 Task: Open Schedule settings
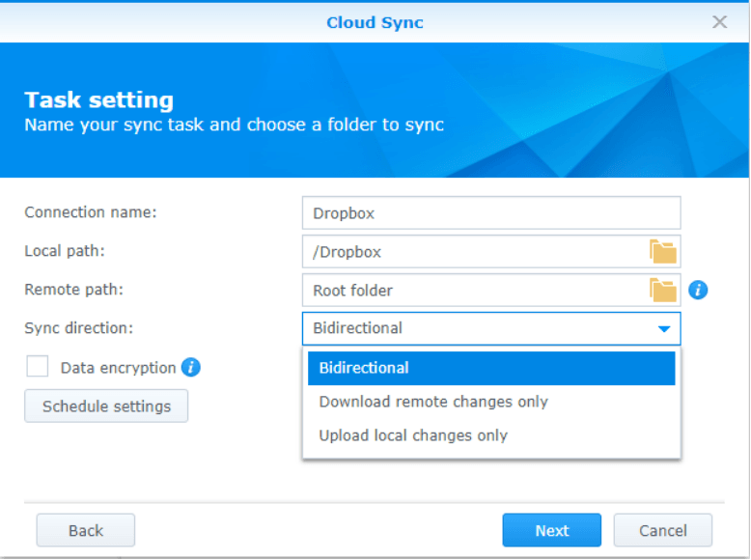tap(106, 406)
